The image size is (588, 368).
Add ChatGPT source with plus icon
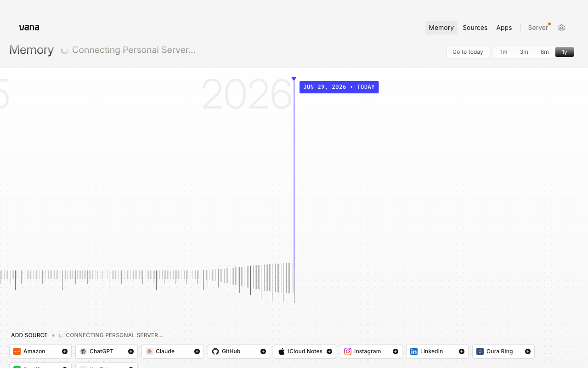pos(131,351)
